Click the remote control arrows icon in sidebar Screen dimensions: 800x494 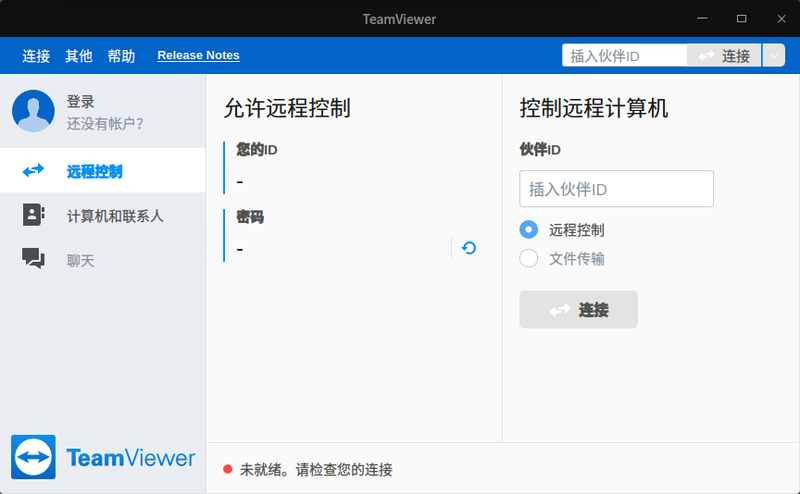34,171
